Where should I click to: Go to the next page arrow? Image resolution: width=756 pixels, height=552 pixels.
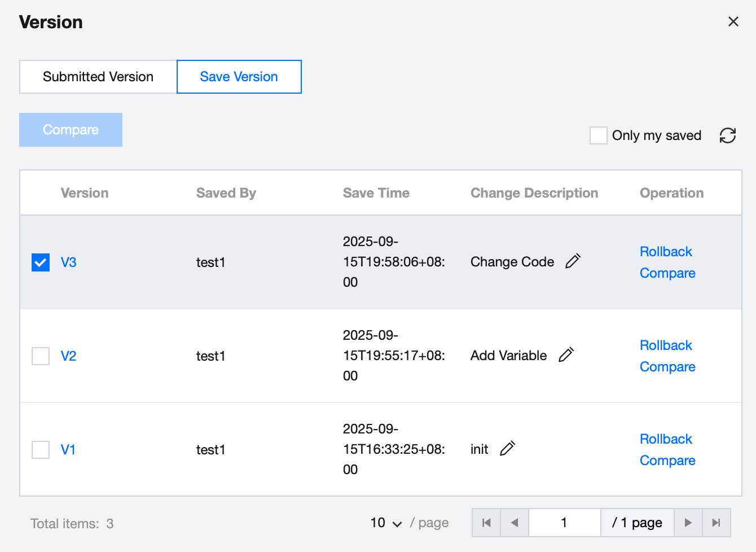(688, 523)
